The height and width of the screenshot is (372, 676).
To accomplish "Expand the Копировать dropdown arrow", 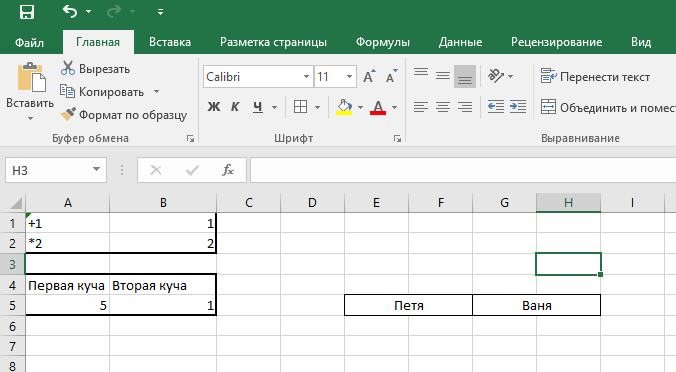I will pos(156,92).
